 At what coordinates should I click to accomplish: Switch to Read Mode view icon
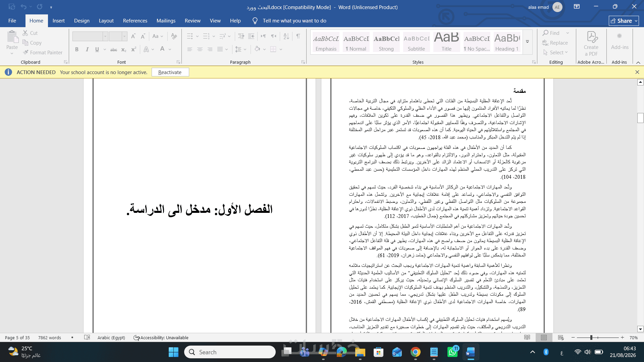pos(527,338)
